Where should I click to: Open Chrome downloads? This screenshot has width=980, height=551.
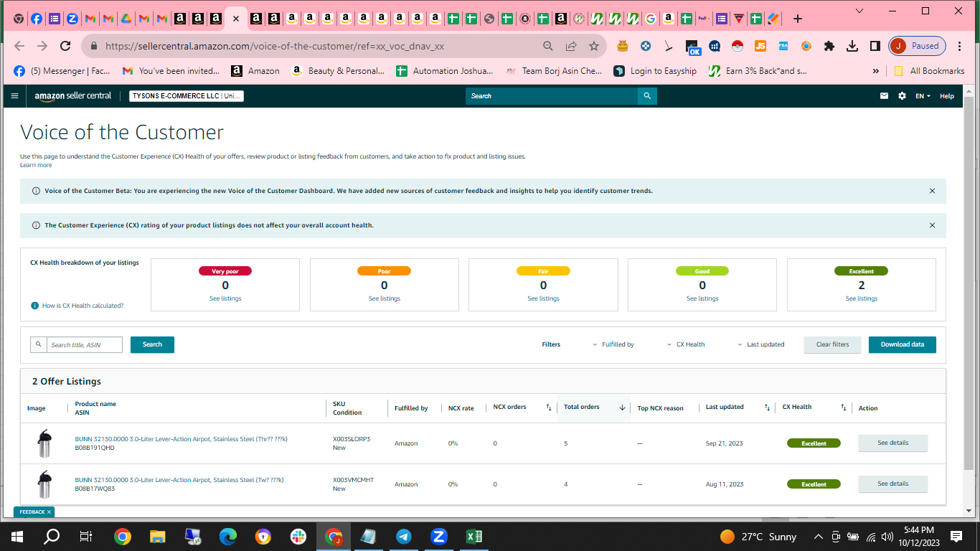(852, 46)
